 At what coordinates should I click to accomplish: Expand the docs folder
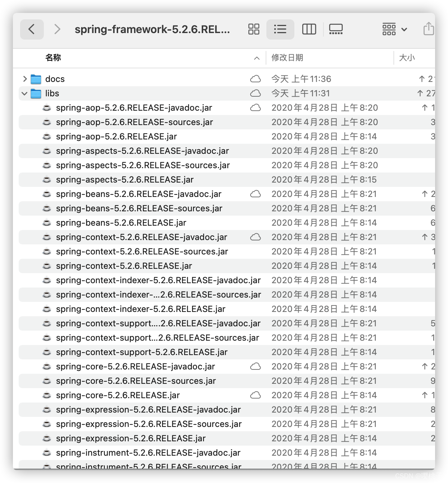point(24,79)
